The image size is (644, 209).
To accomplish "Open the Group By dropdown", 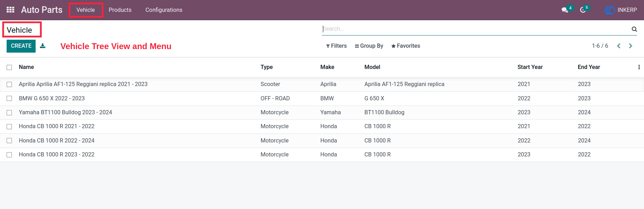I will tap(369, 46).
